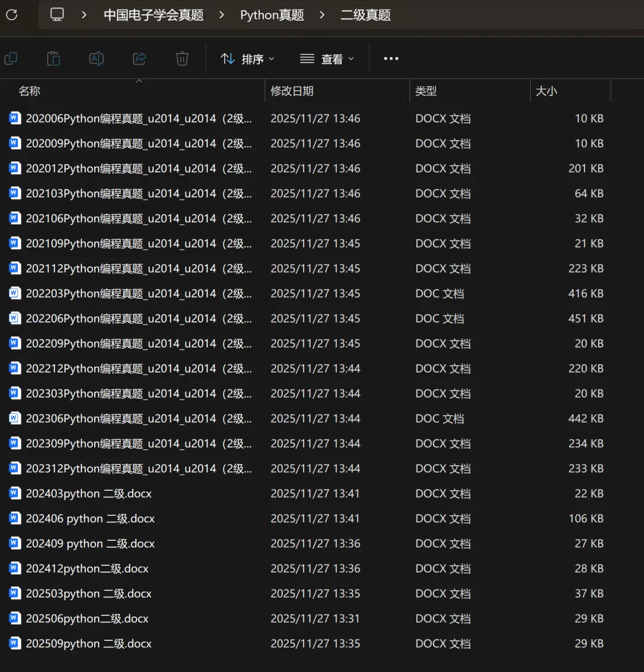Select the Word icon of 202403python 二级.docx
Image resolution: width=644 pixels, height=672 pixels.
[x=15, y=493]
